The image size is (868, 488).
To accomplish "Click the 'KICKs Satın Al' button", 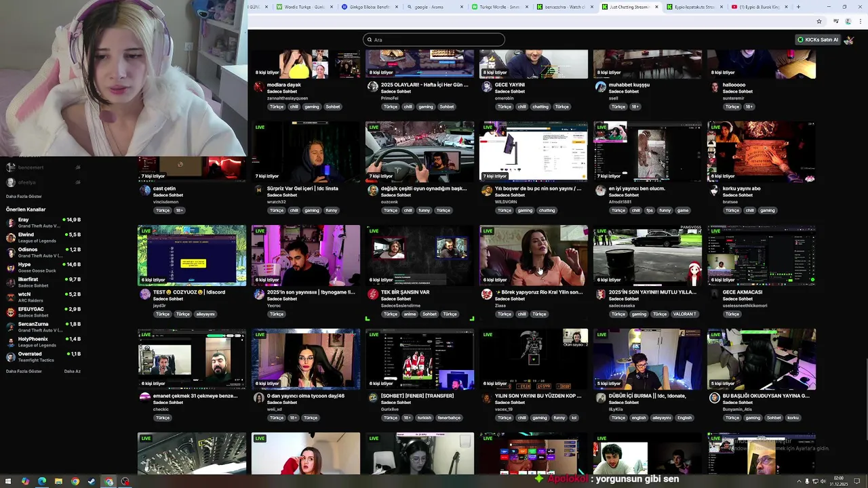I will pyautogui.click(x=818, y=40).
